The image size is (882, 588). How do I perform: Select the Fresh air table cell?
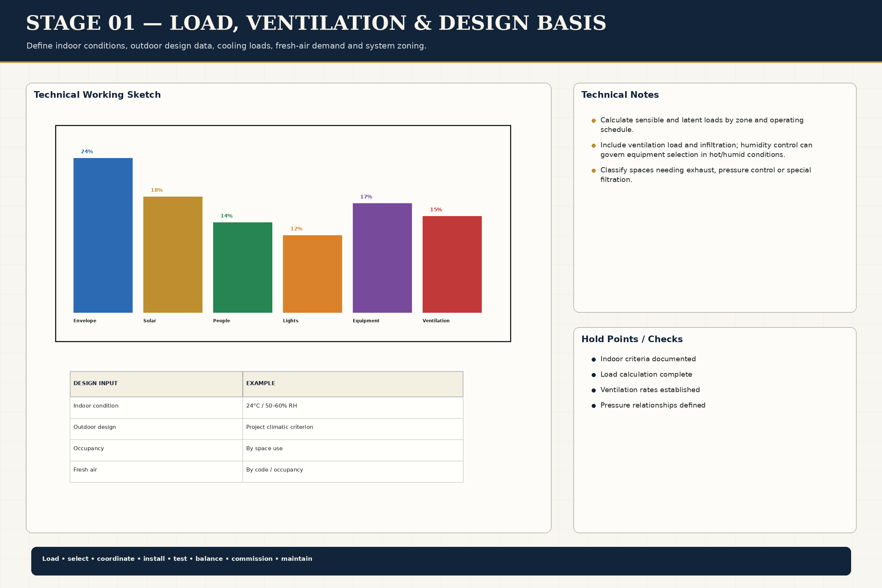pos(157,472)
